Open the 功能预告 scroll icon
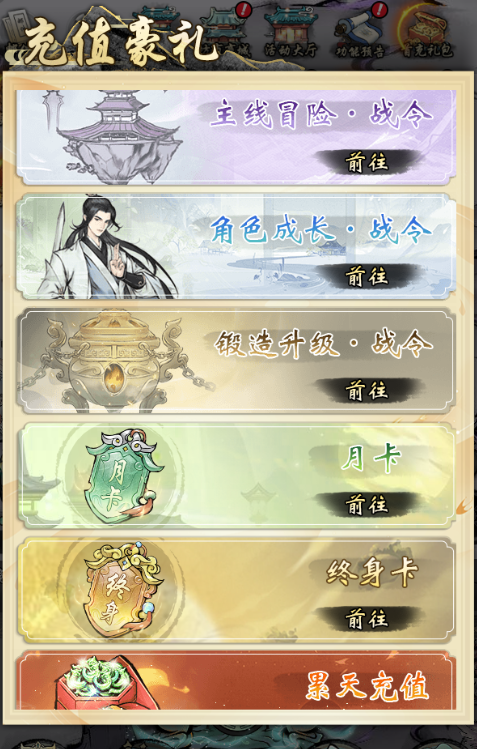Image resolution: width=477 pixels, height=749 pixels. coord(360,32)
